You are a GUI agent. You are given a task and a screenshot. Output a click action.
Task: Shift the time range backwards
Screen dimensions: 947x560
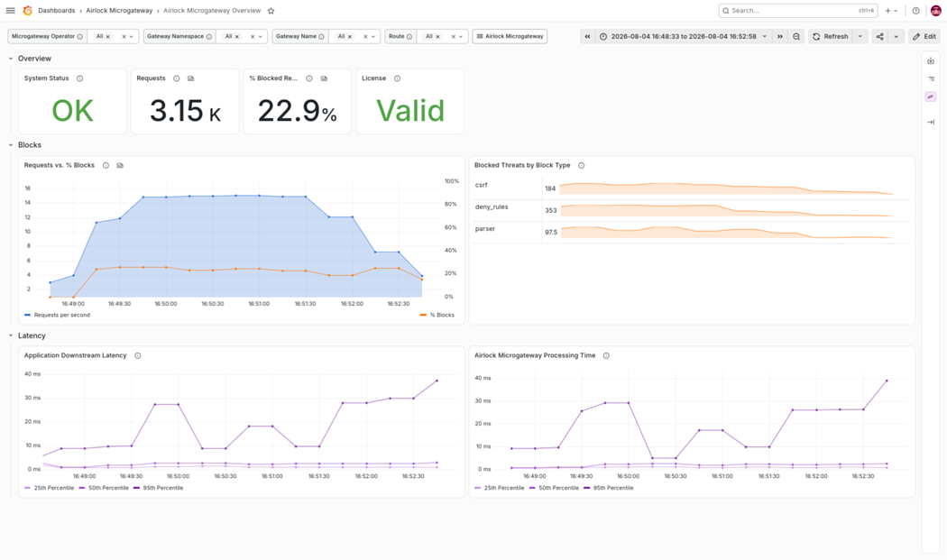tap(587, 36)
